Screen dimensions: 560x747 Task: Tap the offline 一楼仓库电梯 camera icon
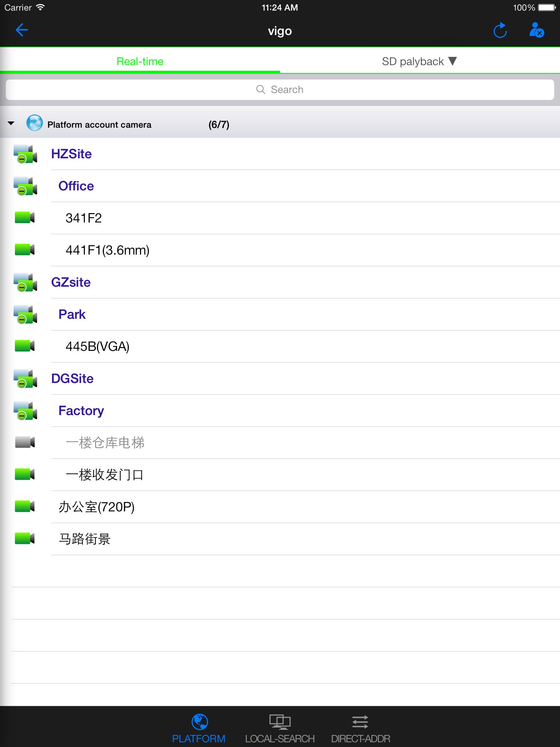click(x=25, y=442)
